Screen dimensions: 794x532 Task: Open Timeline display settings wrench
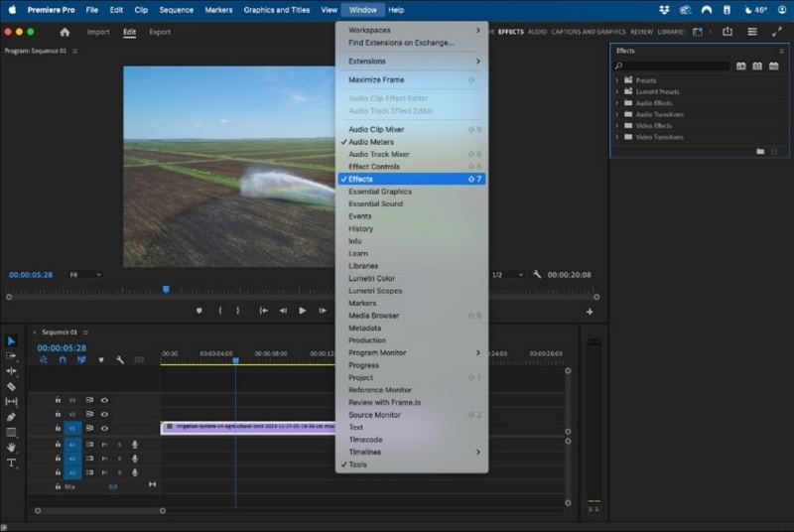tap(120, 360)
